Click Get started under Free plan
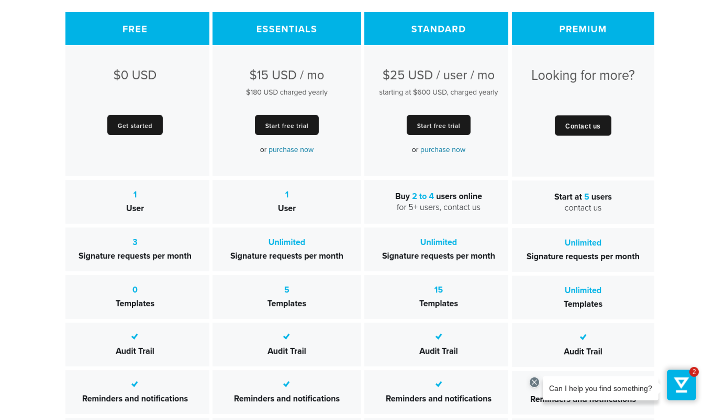Viewport: 715px width, 420px height. 135,125
